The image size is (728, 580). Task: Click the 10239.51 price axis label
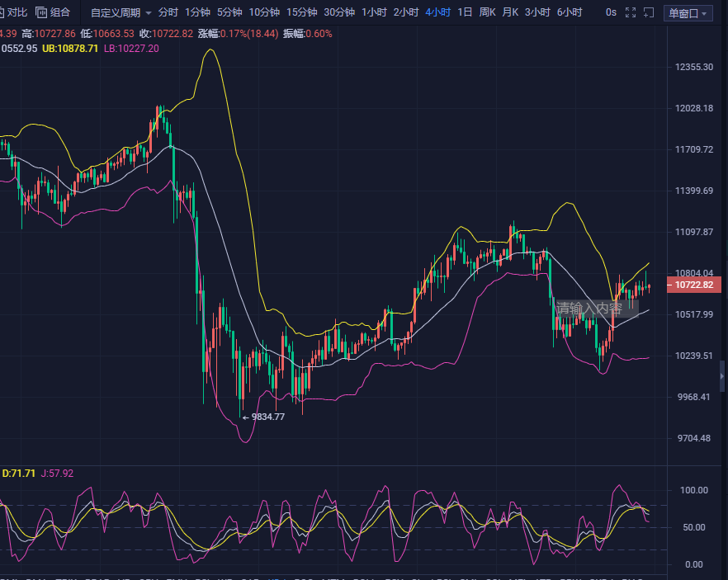[694, 356]
